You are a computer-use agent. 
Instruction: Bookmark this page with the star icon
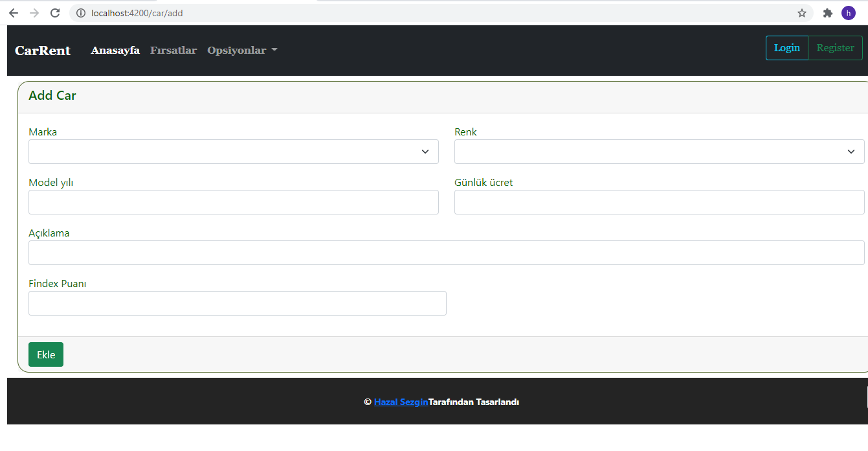(x=802, y=13)
